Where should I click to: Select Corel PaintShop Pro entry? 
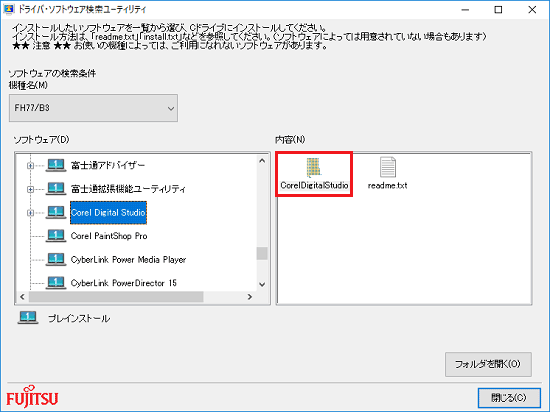109,236
